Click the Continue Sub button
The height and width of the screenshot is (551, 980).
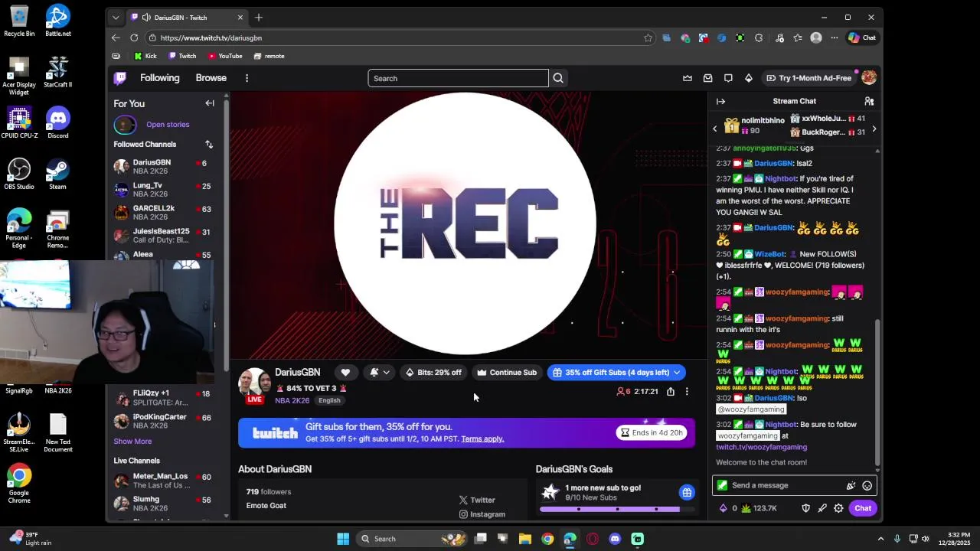[506, 373]
